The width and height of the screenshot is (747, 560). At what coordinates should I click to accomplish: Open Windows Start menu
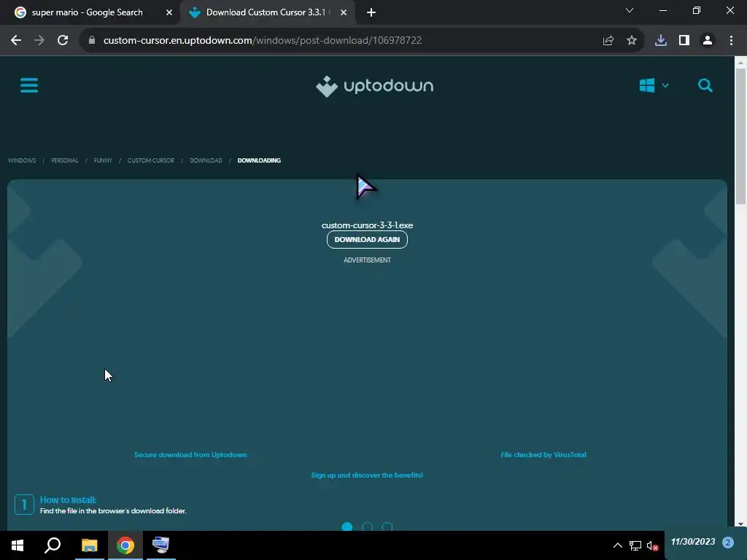(x=18, y=545)
